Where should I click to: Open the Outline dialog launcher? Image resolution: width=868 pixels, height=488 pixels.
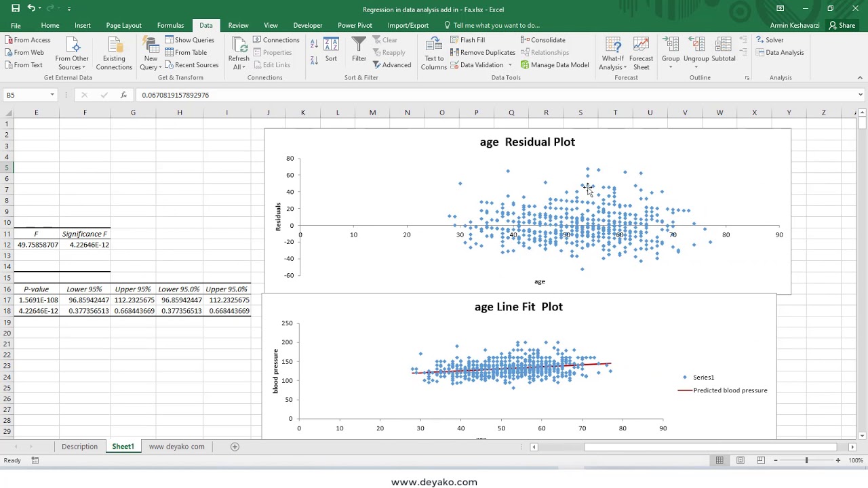747,78
